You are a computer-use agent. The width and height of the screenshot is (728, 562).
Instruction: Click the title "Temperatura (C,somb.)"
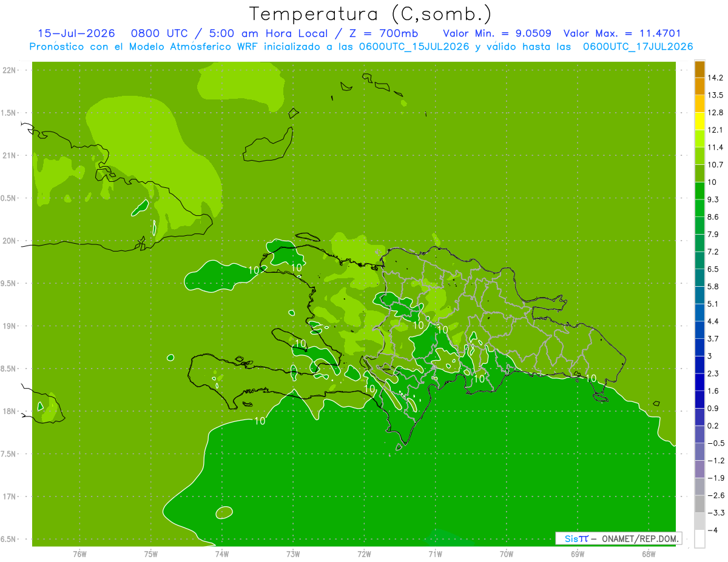tap(370, 14)
